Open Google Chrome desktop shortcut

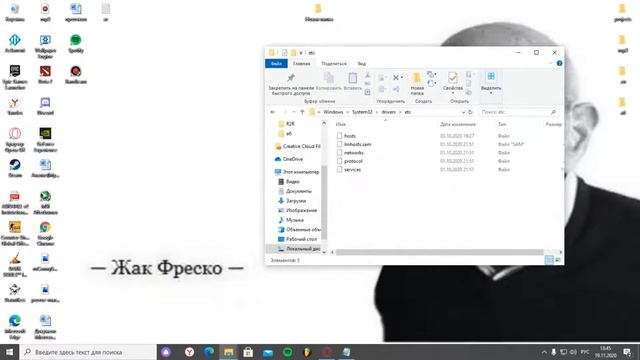coord(45,233)
